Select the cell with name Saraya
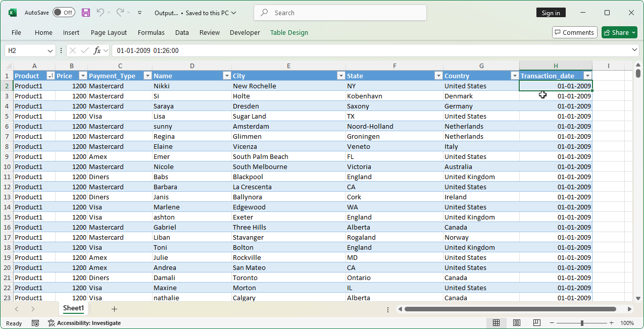Viewport: 644px width, 329px height. tap(192, 106)
